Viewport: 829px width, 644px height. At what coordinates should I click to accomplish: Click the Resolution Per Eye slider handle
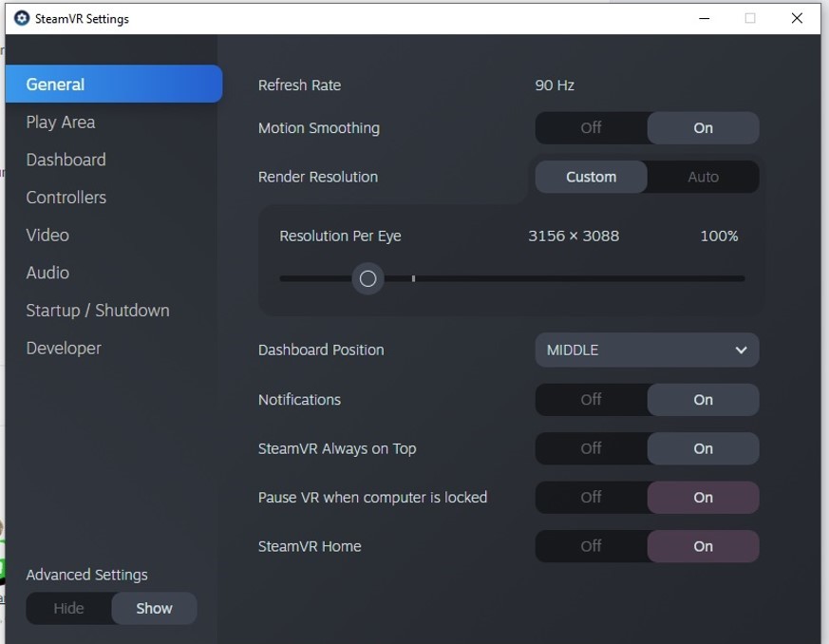pos(368,278)
